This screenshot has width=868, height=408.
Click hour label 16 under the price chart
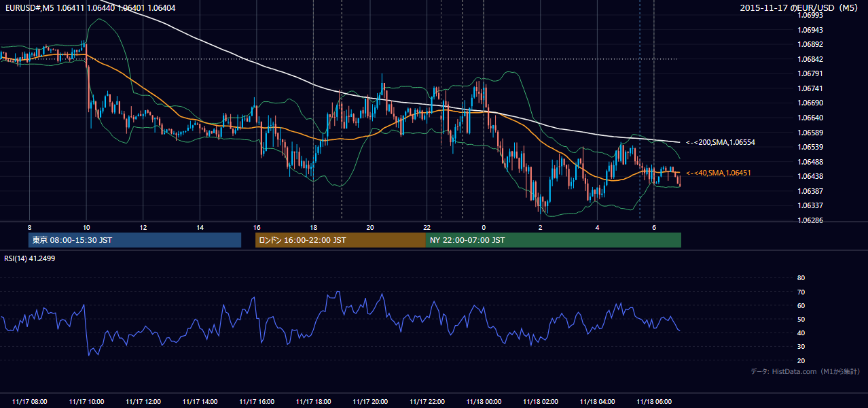point(256,227)
